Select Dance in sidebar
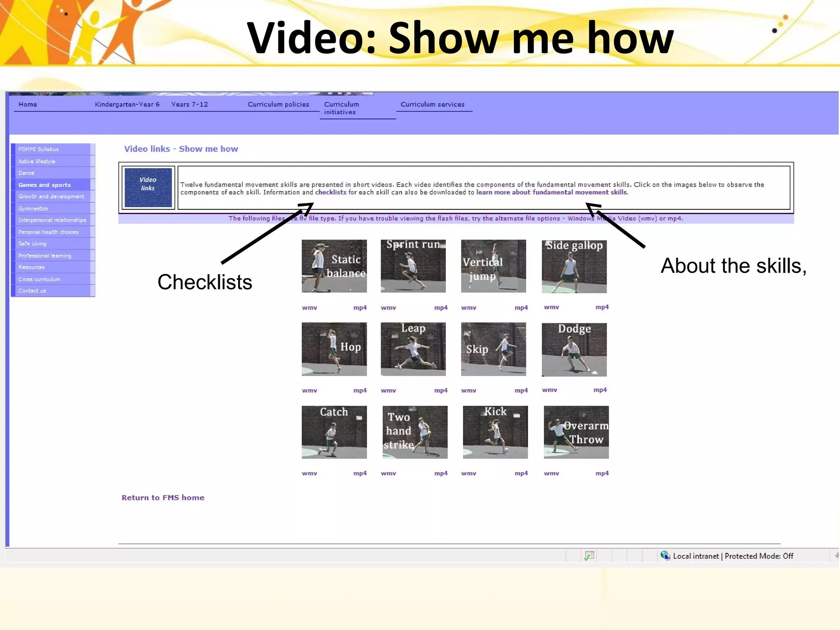Viewport: 840px width, 630px height. 53,173
